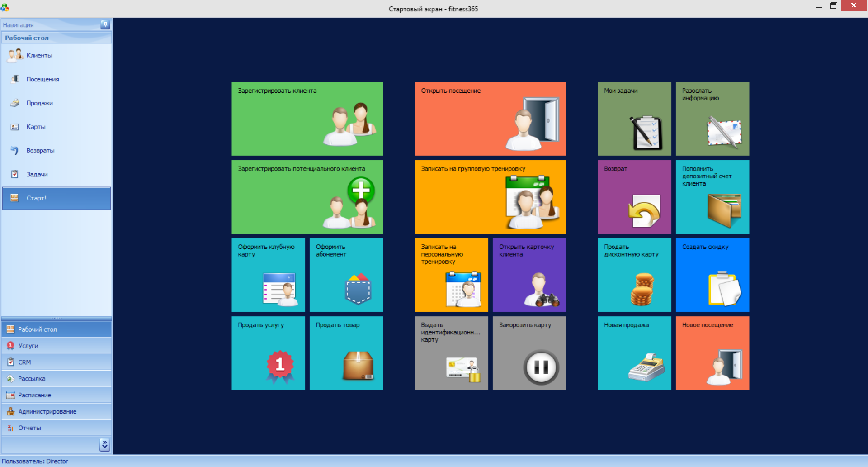
Task: Click the Пользователь: Director status bar text
Action: pyautogui.click(x=35, y=461)
